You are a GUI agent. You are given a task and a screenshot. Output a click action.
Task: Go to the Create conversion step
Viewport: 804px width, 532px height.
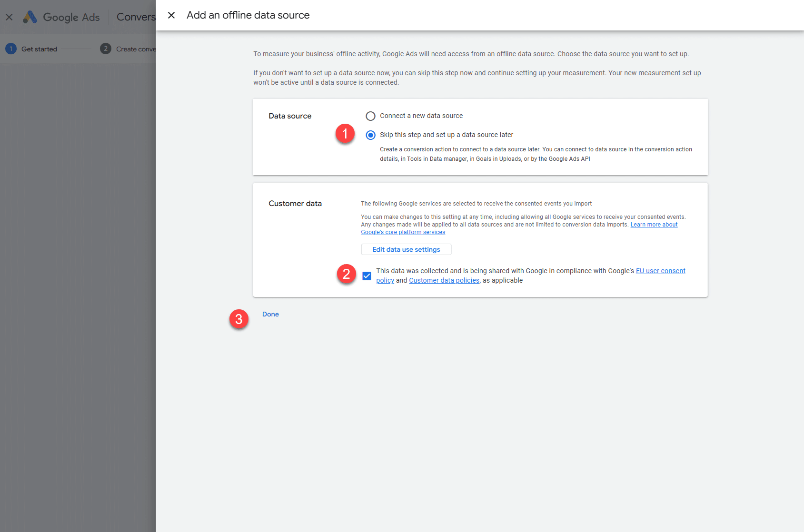[x=136, y=49]
